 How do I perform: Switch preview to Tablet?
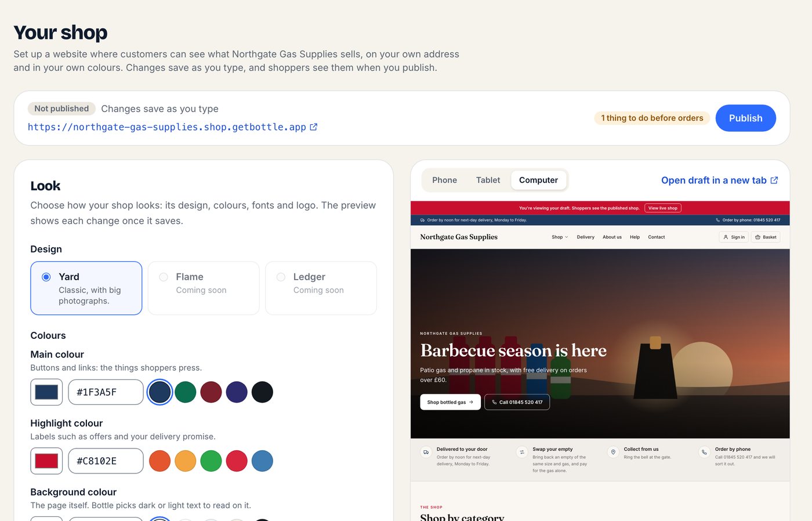point(488,180)
